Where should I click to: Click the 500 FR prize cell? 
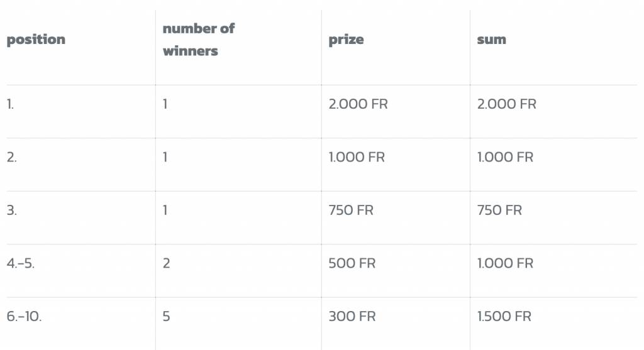tap(352, 263)
